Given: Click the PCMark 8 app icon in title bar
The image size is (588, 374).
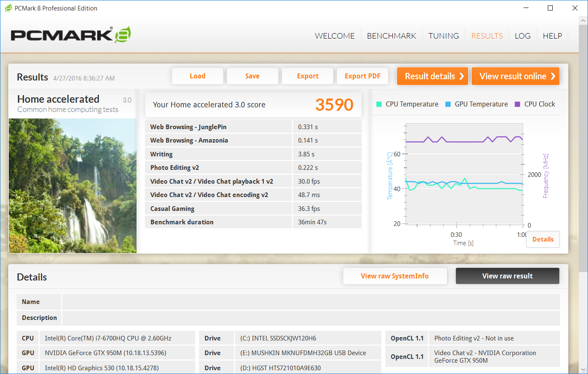Looking at the screenshot, I should tap(8, 8).
